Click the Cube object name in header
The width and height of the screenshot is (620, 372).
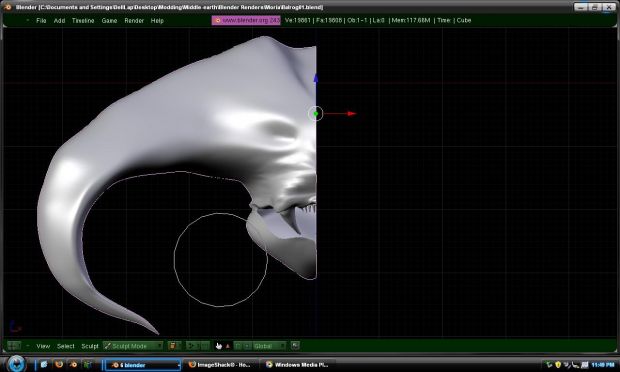pos(464,20)
